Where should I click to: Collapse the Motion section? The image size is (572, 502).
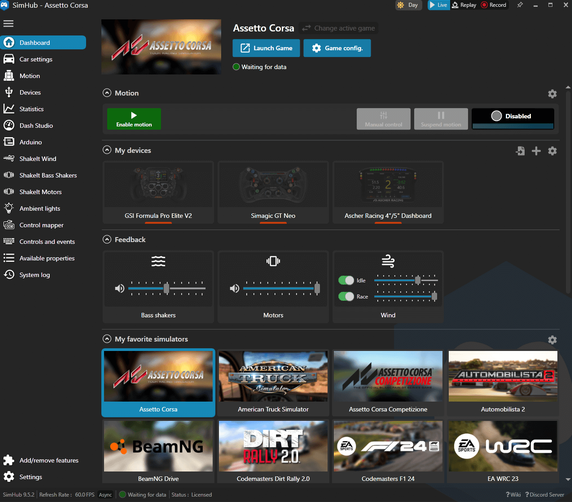(107, 93)
